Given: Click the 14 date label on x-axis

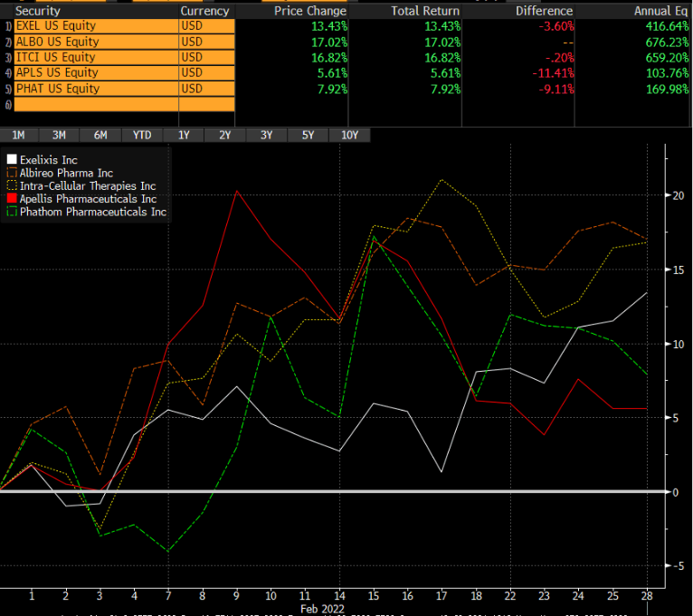Looking at the screenshot, I should 339,596.
